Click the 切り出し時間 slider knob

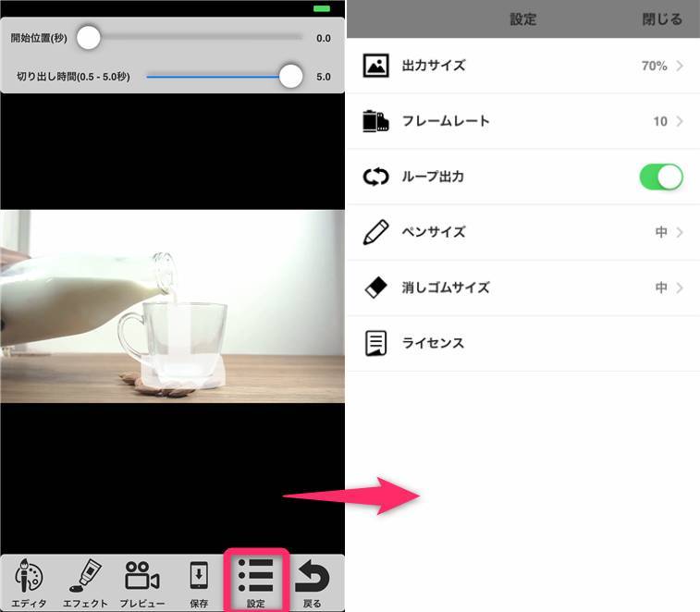point(290,76)
